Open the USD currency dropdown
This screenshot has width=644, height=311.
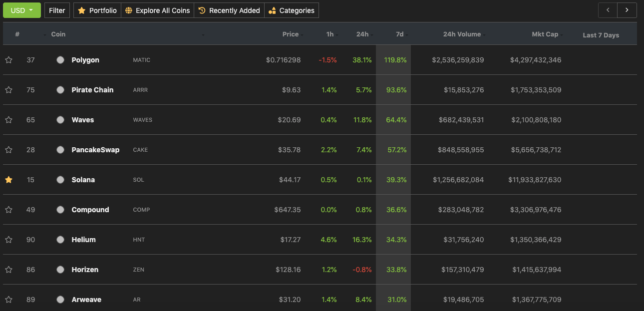[x=22, y=10]
